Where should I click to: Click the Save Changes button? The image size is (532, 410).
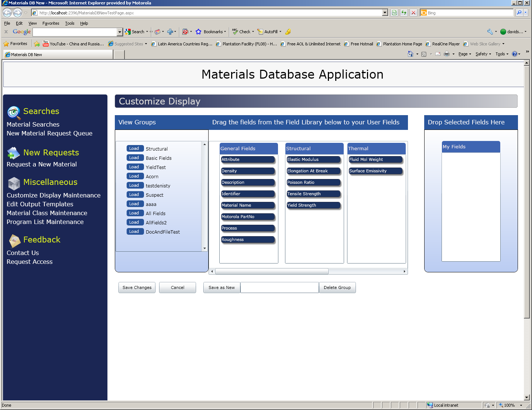[137, 287]
